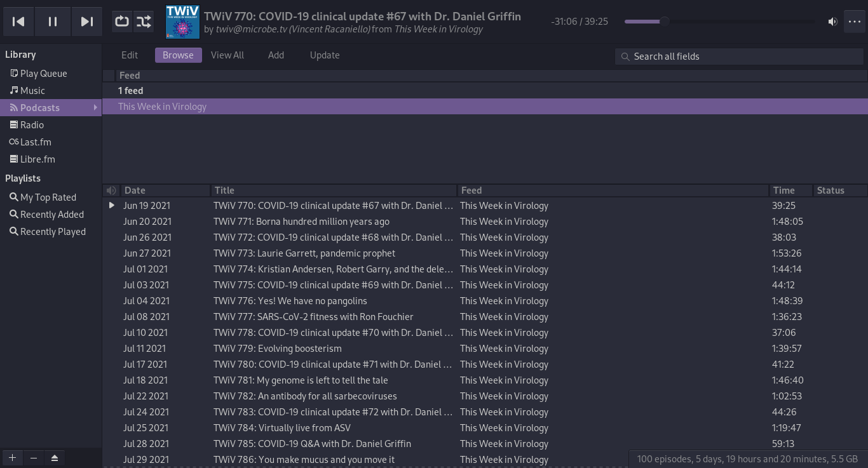Screen dimensions: 868x468
Task: Click the eject button in the sidebar
Action: tap(55, 458)
